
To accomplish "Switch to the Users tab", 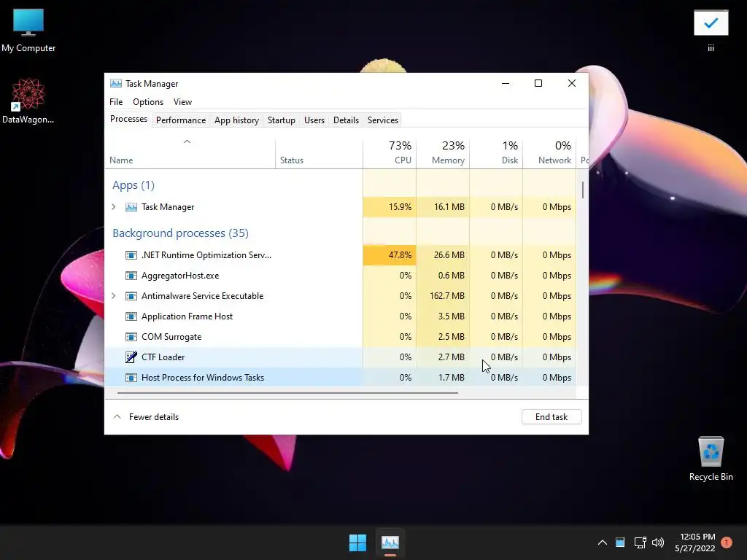I will (x=314, y=120).
